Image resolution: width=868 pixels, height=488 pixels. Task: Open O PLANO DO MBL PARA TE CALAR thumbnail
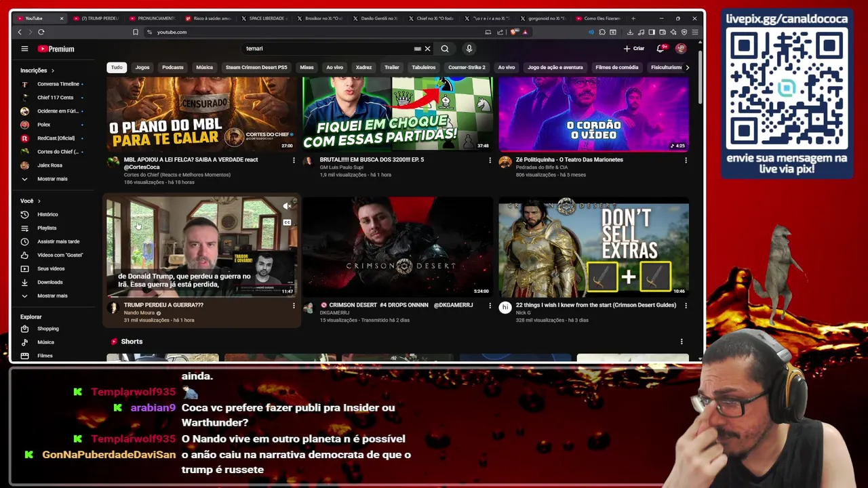201,113
